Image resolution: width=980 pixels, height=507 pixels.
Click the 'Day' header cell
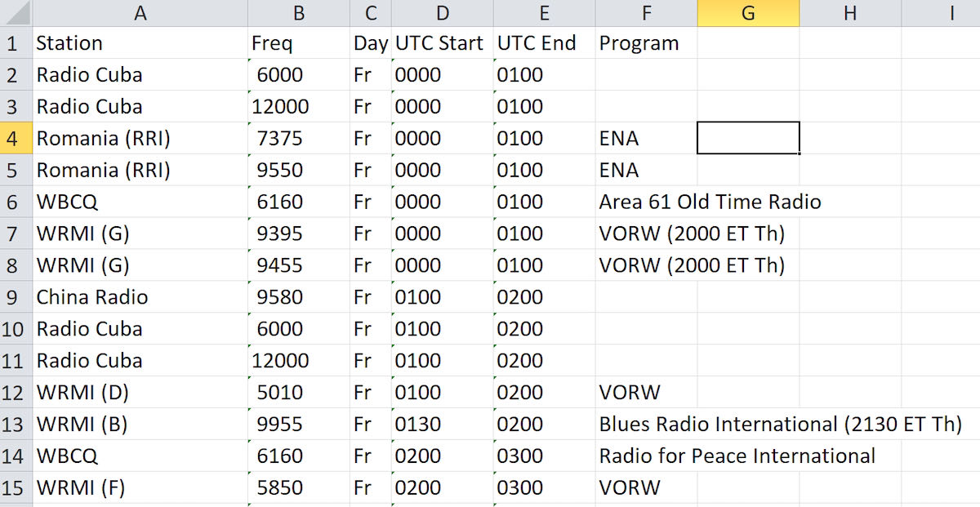coord(371,42)
